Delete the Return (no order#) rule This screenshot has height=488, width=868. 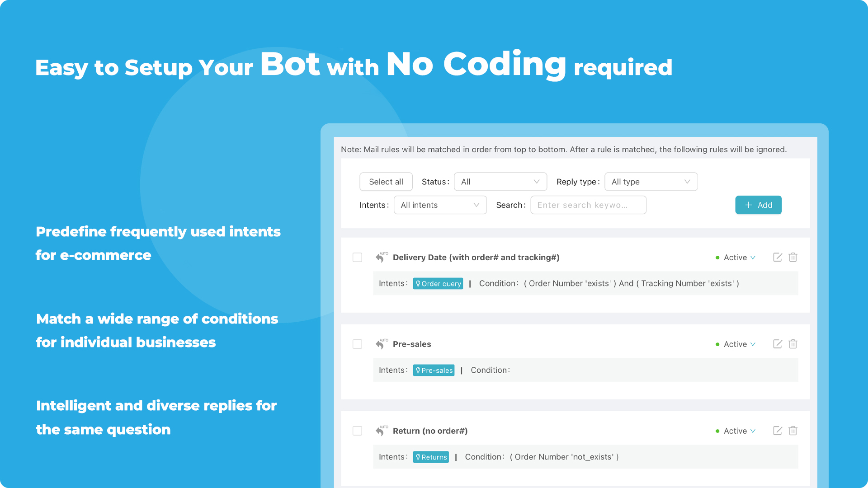[x=793, y=431]
